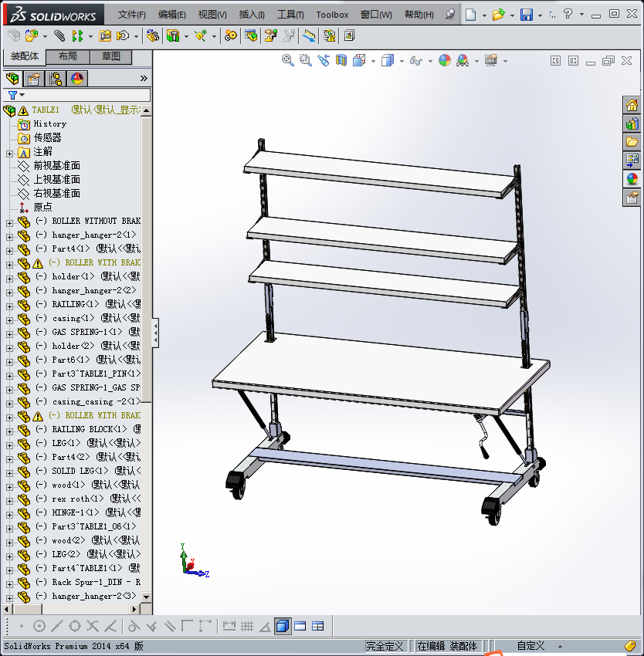This screenshot has width=644, height=656.
Task: Toggle the diamond quadrant snap icon
Action: [75, 627]
